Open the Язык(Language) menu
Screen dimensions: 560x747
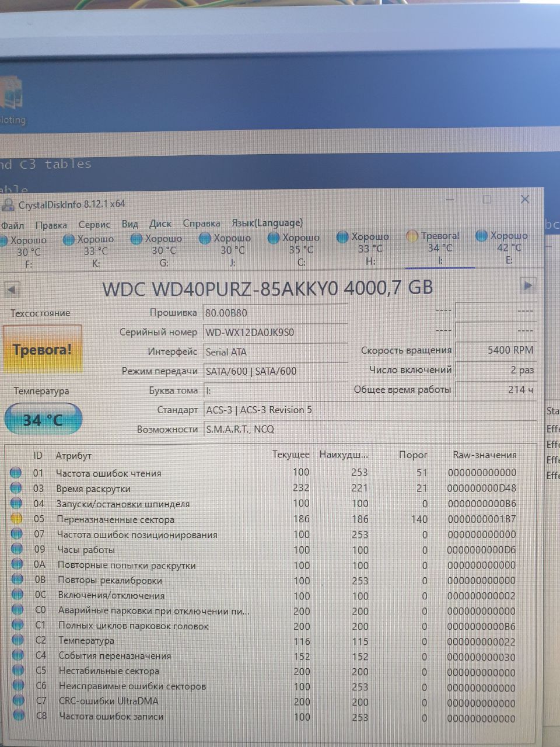[267, 222]
